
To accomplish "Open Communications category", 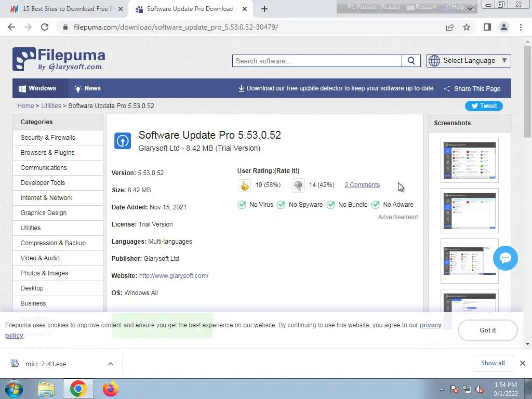I will (x=58, y=168).
